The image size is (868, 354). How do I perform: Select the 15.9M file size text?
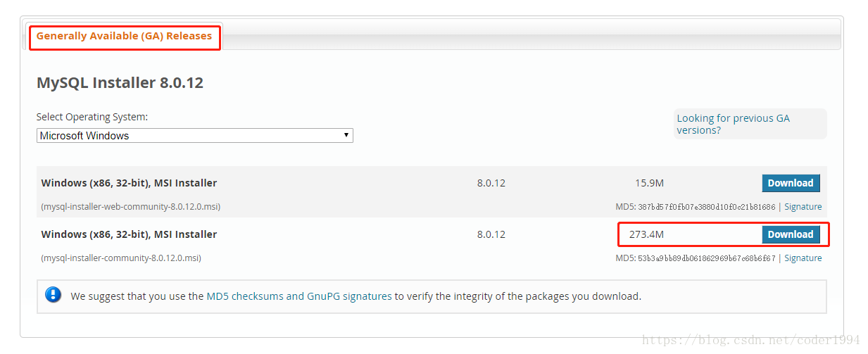[649, 183]
